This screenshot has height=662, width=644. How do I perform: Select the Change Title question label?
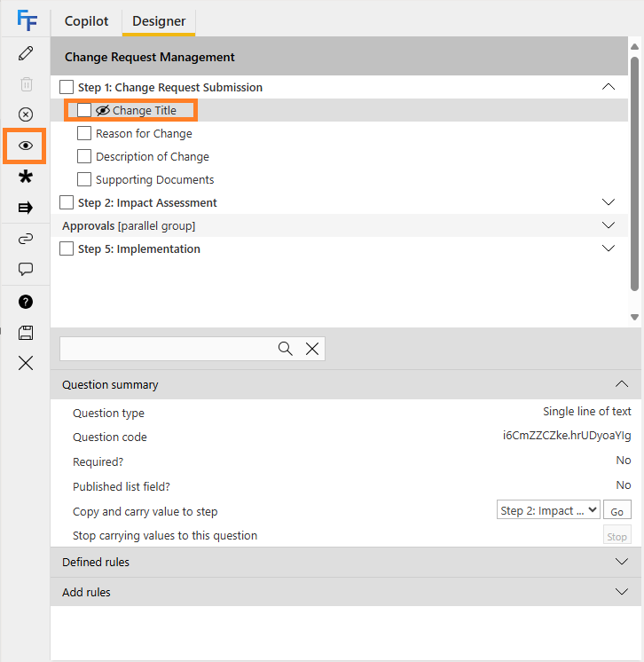[x=145, y=110]
